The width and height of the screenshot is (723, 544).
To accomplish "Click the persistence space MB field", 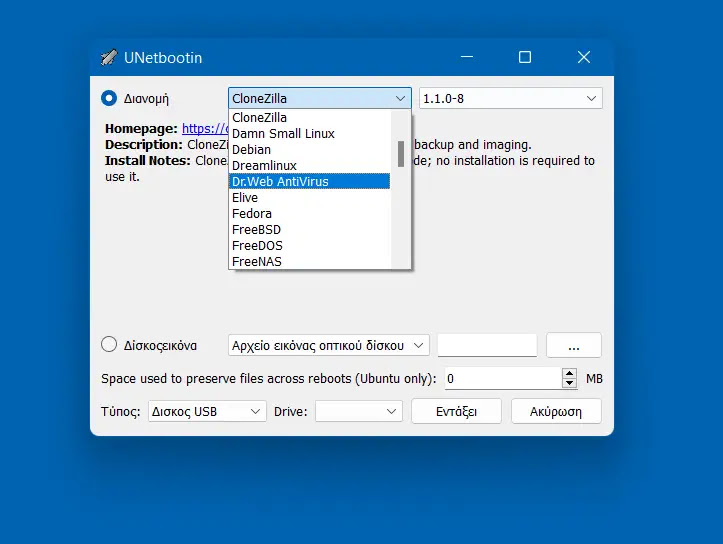I will point(504,379).
